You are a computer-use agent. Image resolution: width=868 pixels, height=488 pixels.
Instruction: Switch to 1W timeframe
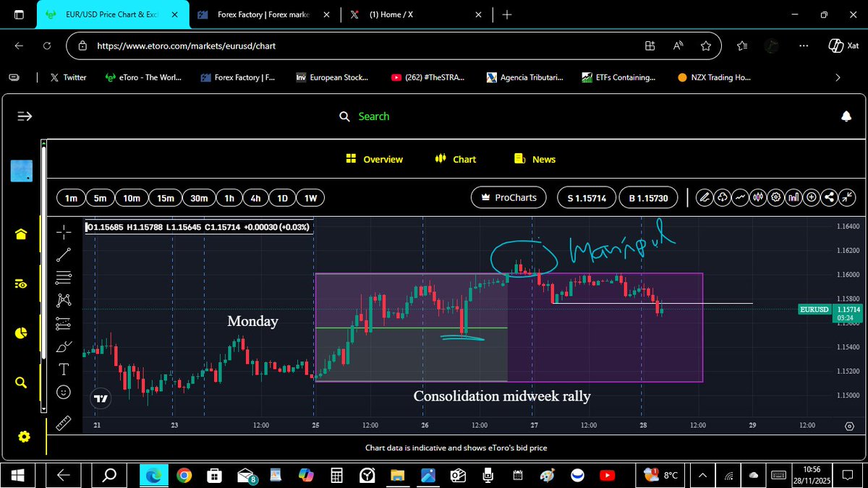click(x=311, y=198)
